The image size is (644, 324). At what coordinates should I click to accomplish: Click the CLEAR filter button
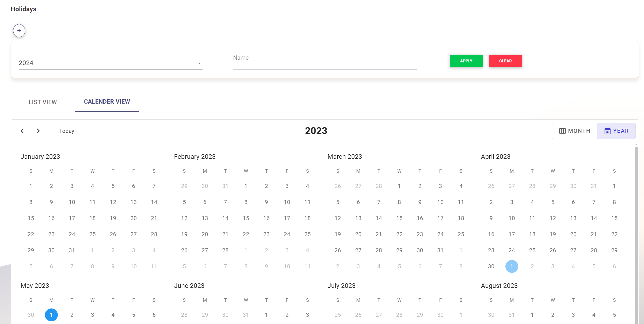(x=505, y=61)
